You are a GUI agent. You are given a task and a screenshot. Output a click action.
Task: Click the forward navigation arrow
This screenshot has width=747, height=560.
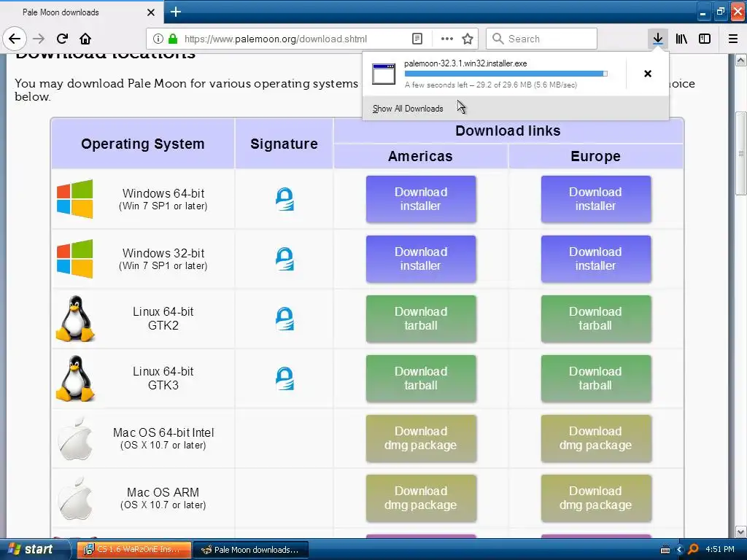pyautogui.click(x=39, y=39)
